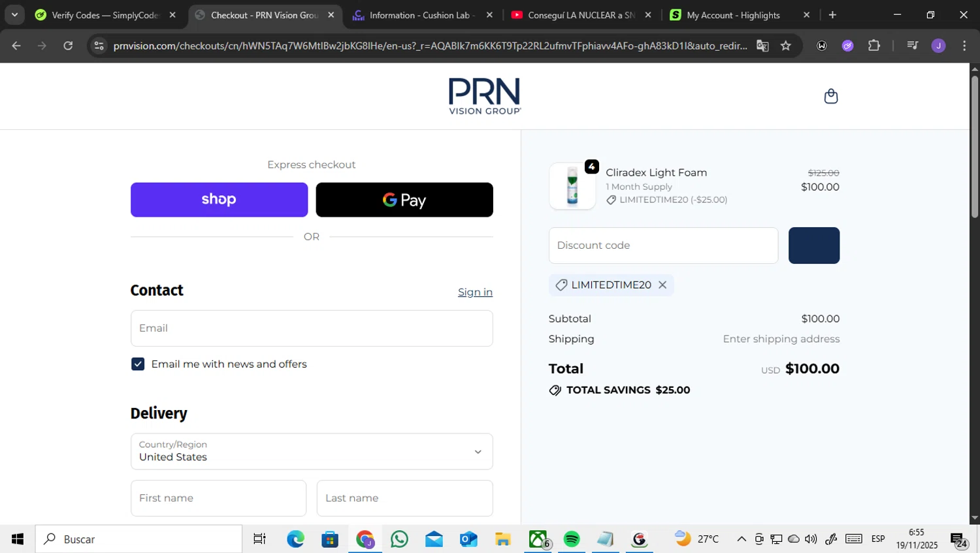The width and height of the screenshot is (980, 553).
Task: Click the Buscar taskbar search box
Action: 139,539
